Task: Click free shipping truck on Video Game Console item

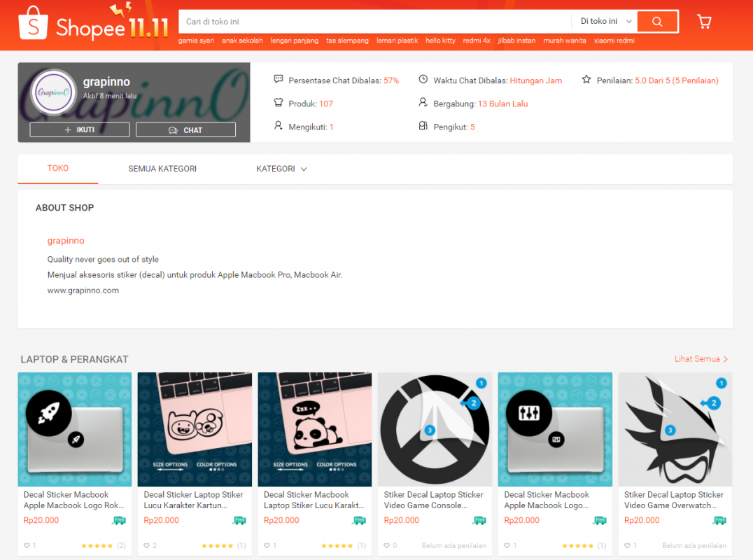Action: (479, 521)
